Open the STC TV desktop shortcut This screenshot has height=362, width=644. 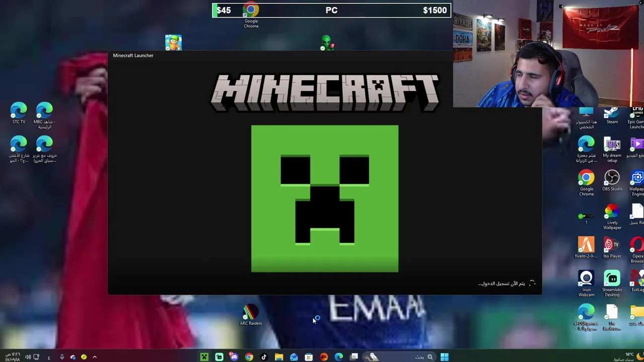point(19,113)
